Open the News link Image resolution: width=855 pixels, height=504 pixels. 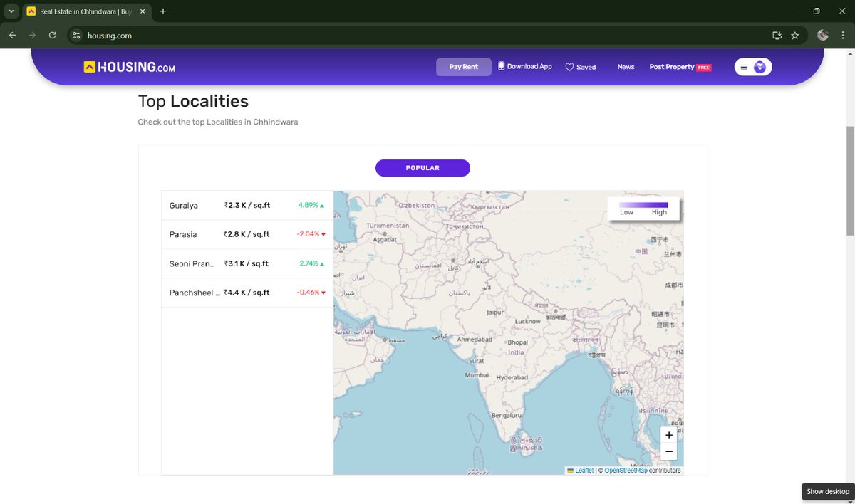(626, 67)
